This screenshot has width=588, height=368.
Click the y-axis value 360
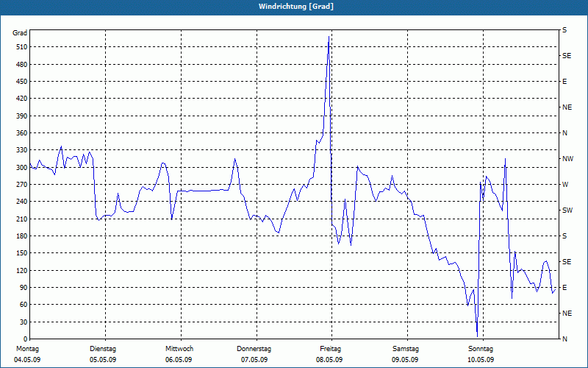coord(21,133)
